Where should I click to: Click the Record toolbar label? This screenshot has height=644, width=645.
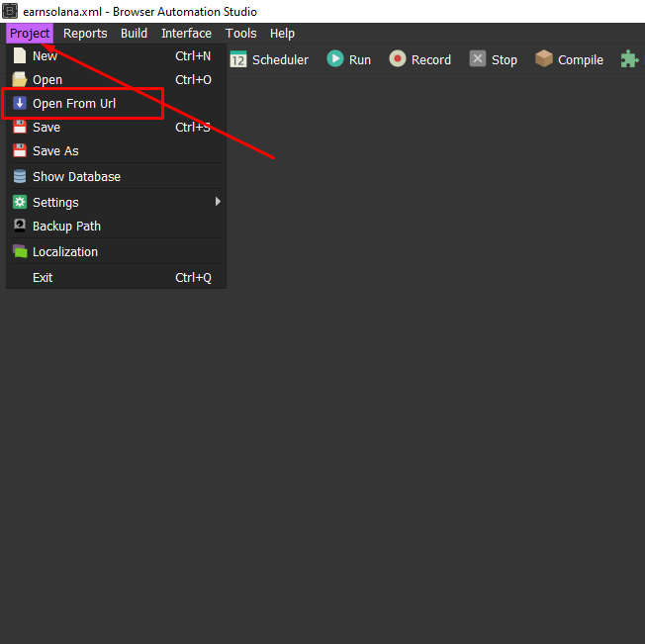click(431, 60)
